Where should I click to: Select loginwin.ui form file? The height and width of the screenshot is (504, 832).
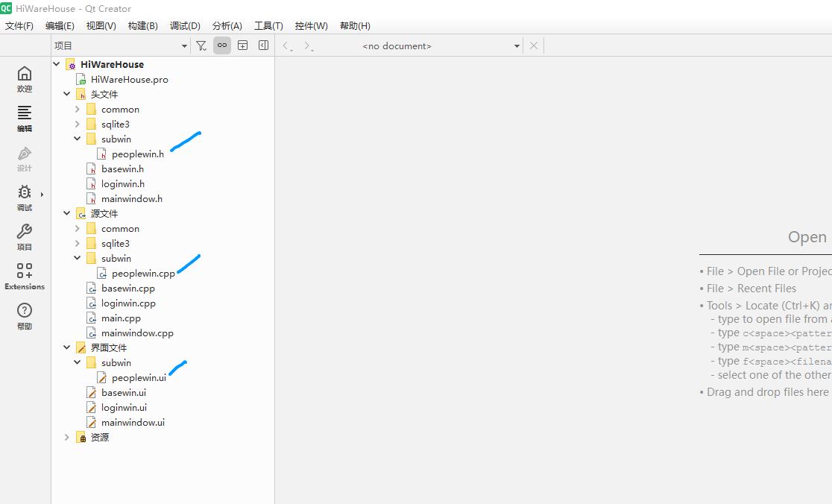125,407
